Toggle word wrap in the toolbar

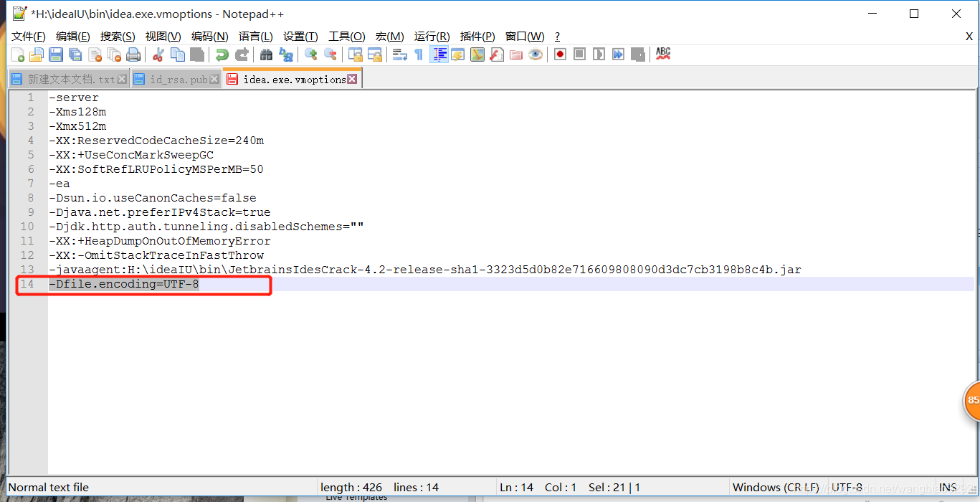pos(400,55)
